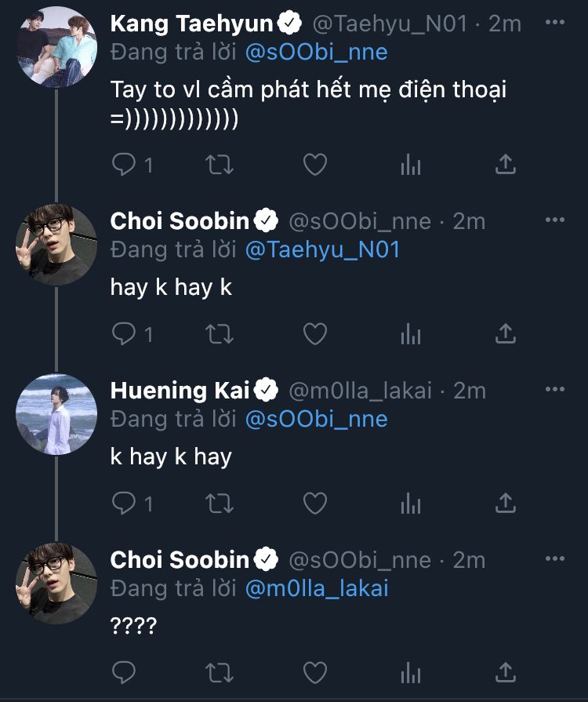
Task: Reply to the "hay k hay k" tweet
Action: point(125,333)
